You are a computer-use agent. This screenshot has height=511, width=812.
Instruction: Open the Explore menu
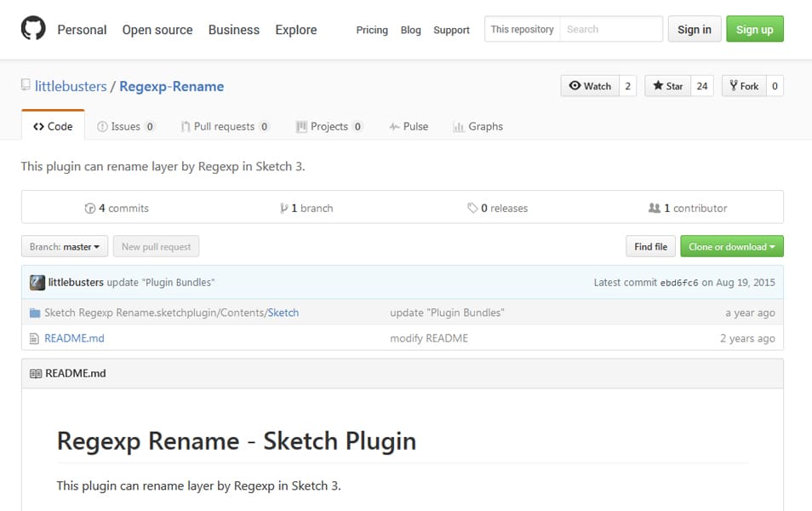tap(295, 30)
